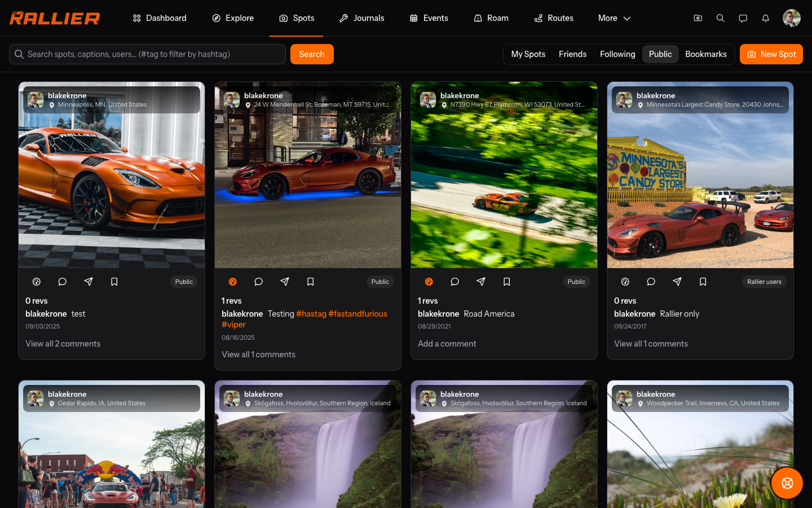The width and height of the screenshot is (812, 508).
Task: Switch to the Bookmarks filter tab
Action: (x=705, y=54)
